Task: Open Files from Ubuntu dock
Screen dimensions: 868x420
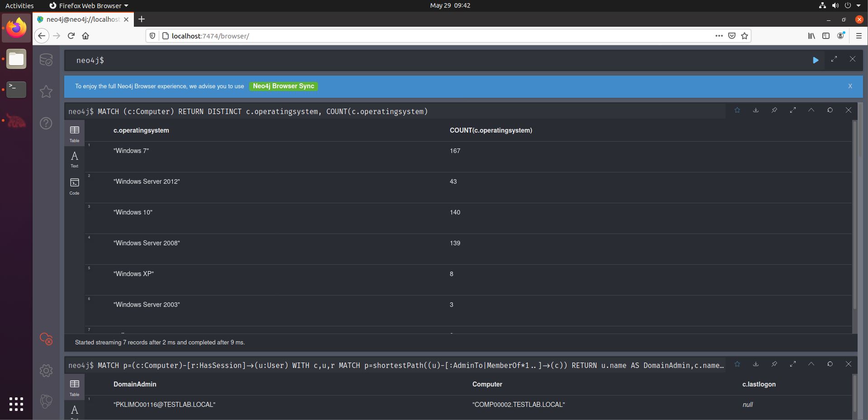Action: coord(16,59)
